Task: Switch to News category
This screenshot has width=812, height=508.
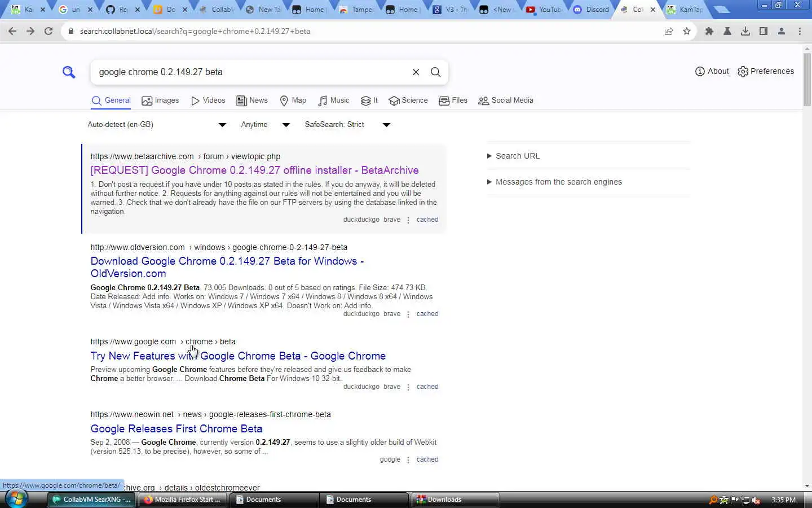Action: (252, 100)
